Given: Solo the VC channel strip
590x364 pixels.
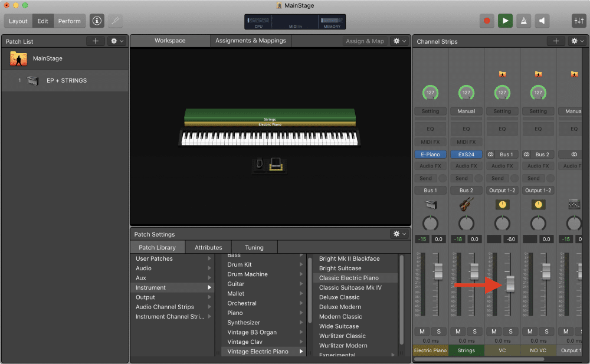Looking at the screenshot, I should 510,331.
